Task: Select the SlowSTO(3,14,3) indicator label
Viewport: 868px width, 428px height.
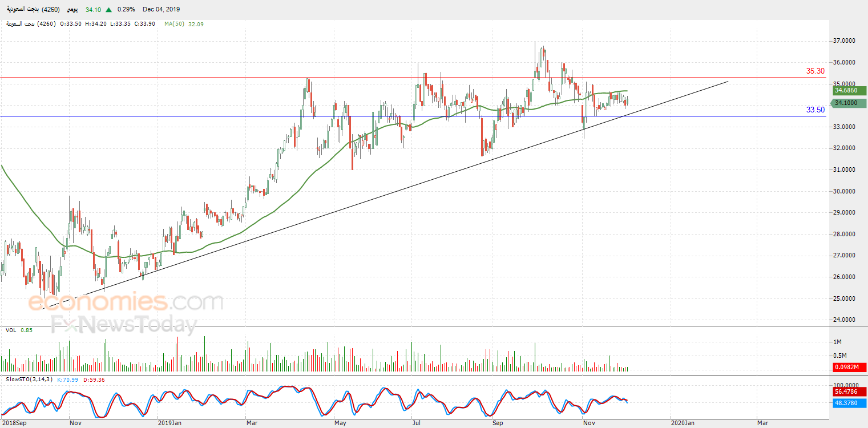Action: (30, 379)
